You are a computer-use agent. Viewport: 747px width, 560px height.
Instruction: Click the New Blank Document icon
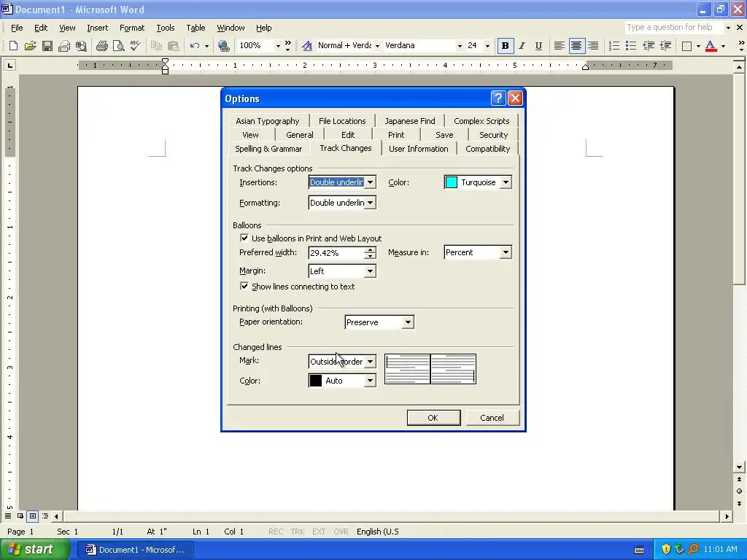[13, 46]
